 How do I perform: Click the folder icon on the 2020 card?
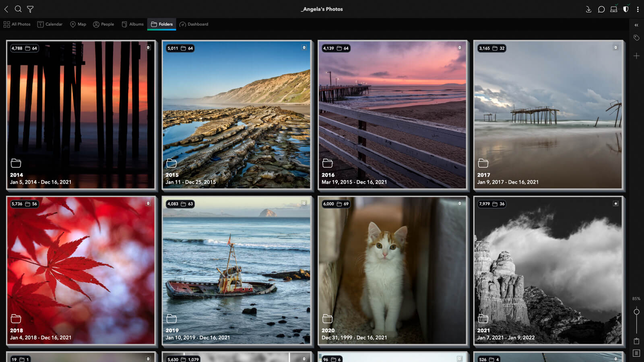(327, 319)
